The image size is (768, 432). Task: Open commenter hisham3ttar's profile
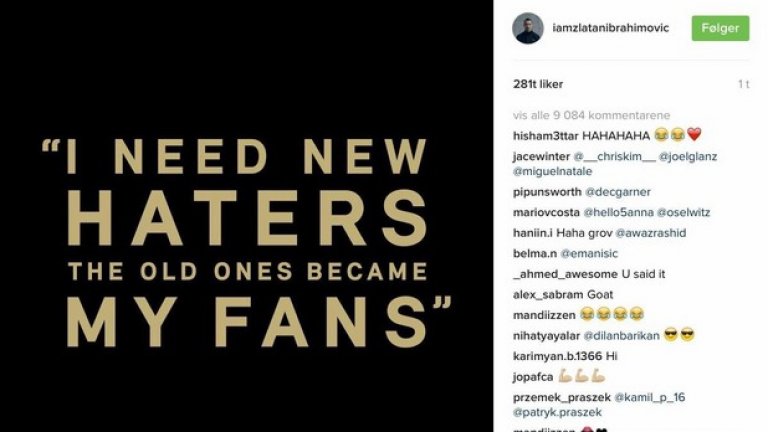pyautogui.click(x=544, y=135)
